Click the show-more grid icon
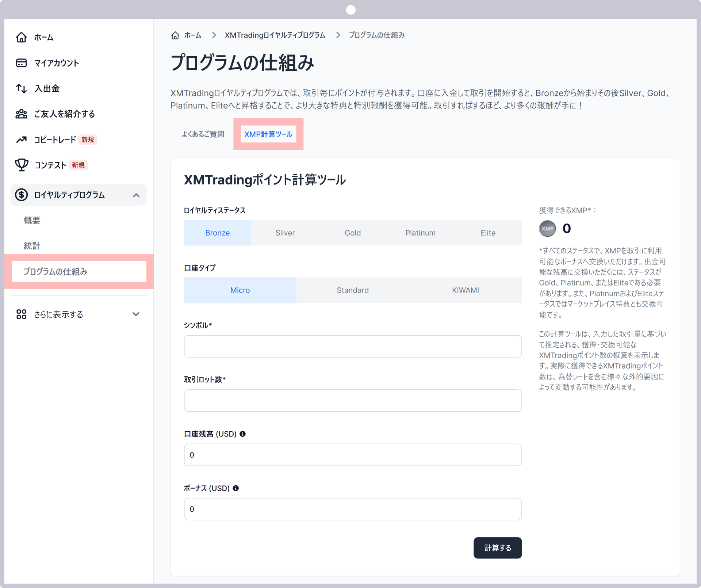Viewport: 701px width, 588px height. click(x=22, y=314)
